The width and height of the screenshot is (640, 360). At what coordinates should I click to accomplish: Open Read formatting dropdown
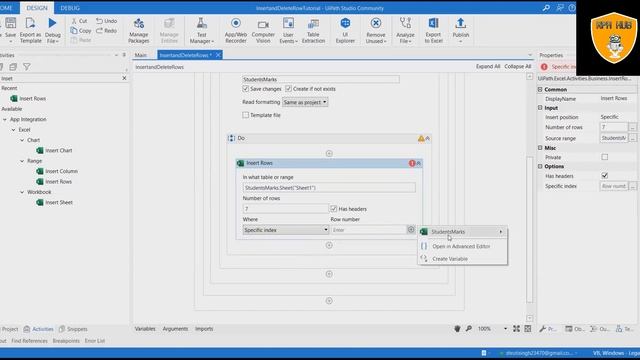(x=305, y=102)
